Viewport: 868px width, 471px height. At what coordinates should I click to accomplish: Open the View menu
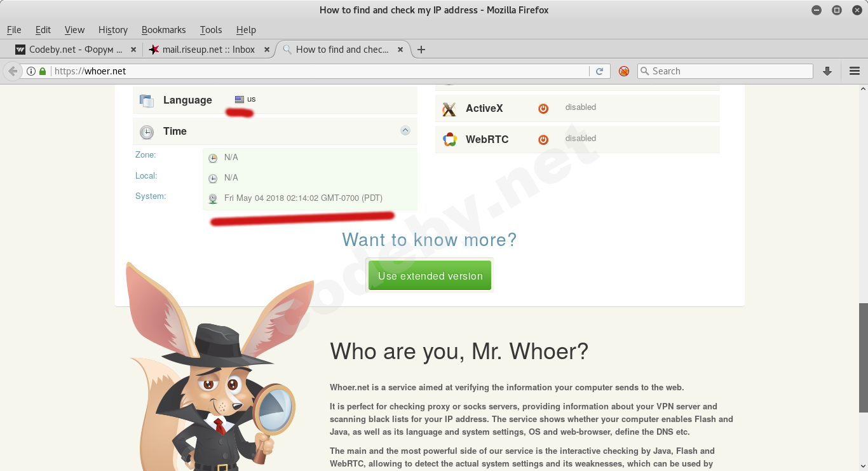tap(74, 30)
